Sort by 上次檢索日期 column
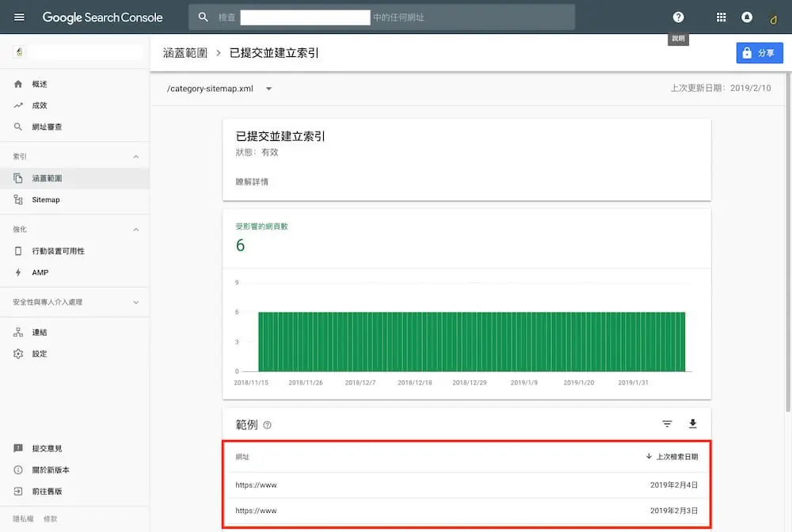This screenshot has height=532, width=792. [672, 457]
